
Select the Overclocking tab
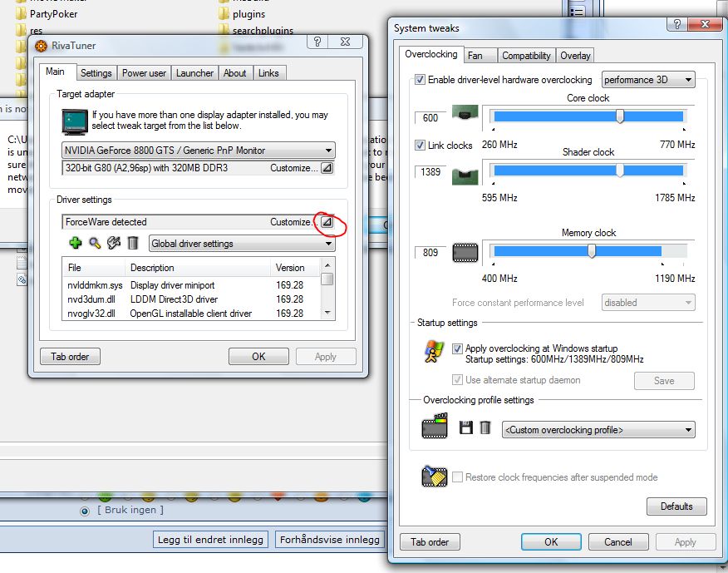click(430, 54)
